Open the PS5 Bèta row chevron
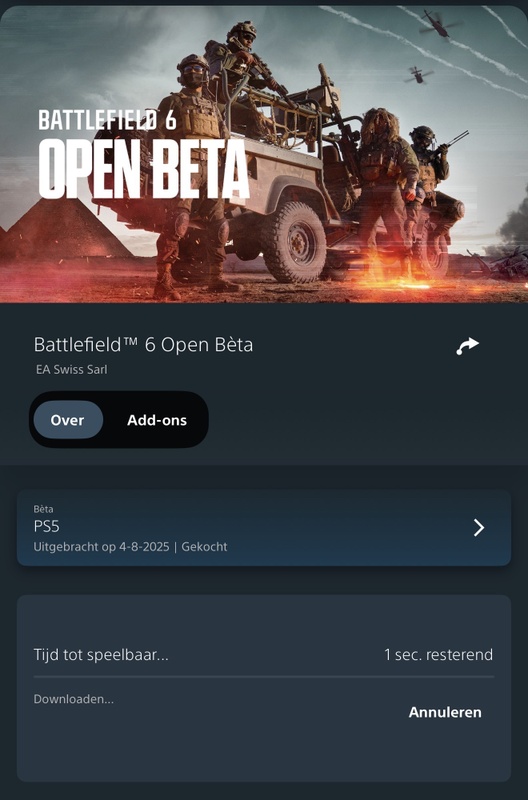The width and height of the screenshot is (528, 800). (x=479, y=528)
